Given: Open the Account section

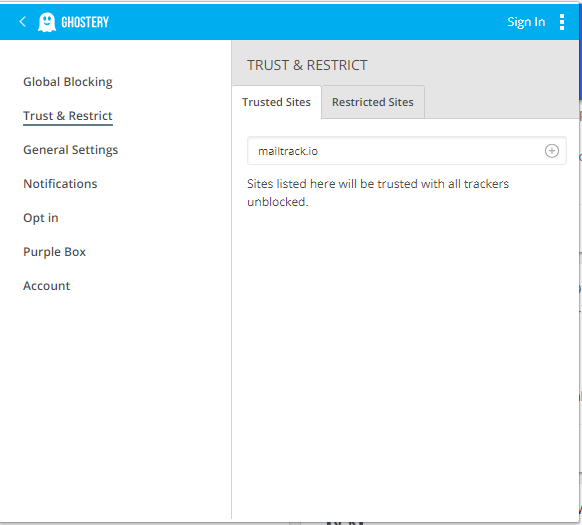Looking at the screenshot, I should [47, 286].
